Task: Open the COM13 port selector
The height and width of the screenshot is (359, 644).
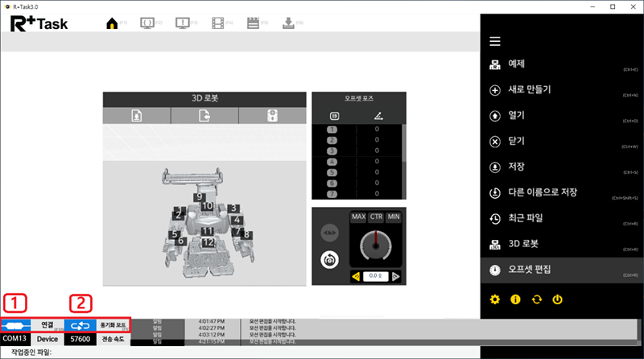Action: pos(15,340)
